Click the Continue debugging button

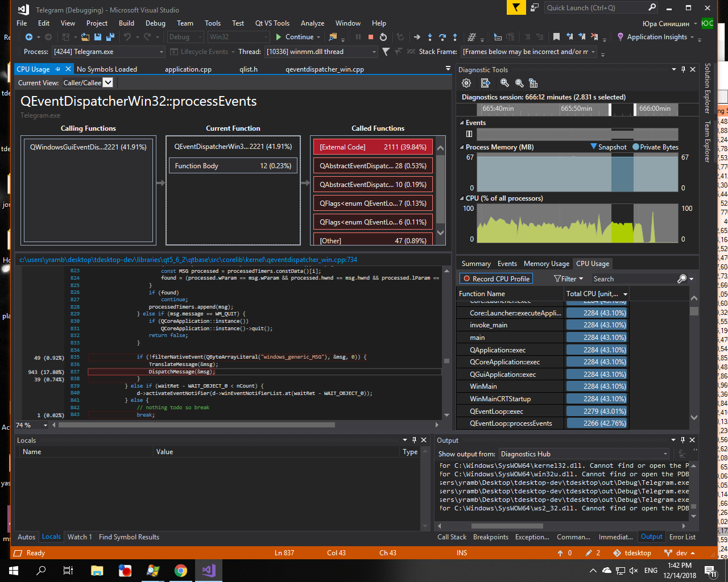pyautogui.click(x=296, y=37)
